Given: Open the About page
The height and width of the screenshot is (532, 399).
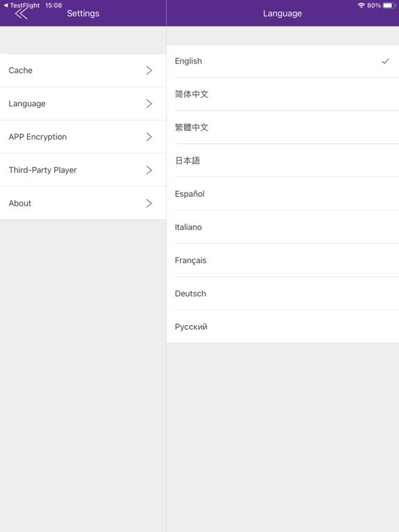Looking at the screenshot, I should click(x=83, y=203).
